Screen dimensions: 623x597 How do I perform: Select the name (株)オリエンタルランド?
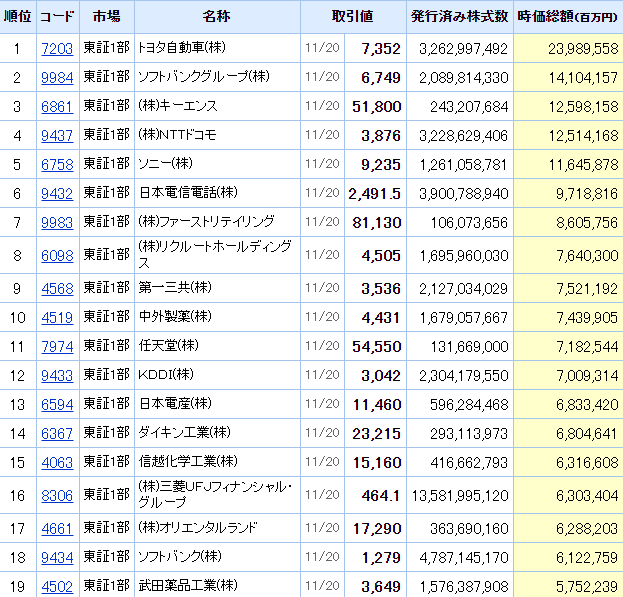[x=197, y=527]
